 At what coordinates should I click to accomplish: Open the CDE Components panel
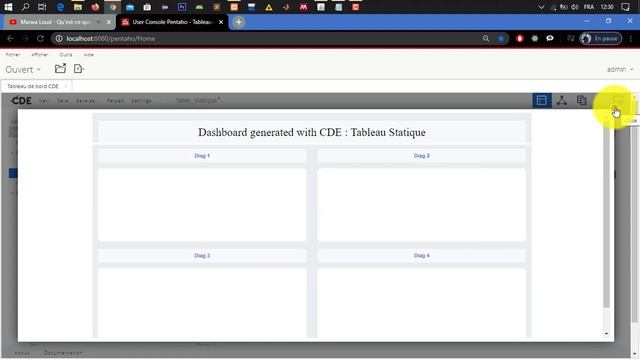(562, 100)
